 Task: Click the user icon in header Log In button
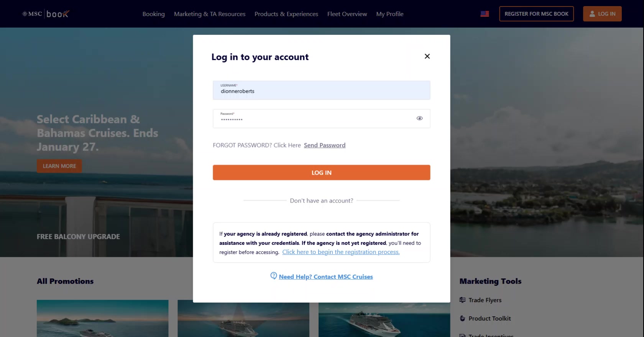(592, 14)
